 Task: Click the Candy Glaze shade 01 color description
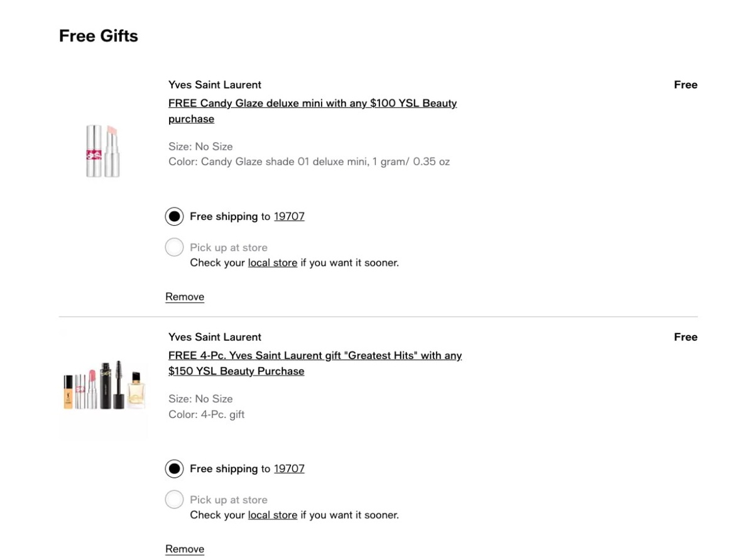[x=309, y=162]
